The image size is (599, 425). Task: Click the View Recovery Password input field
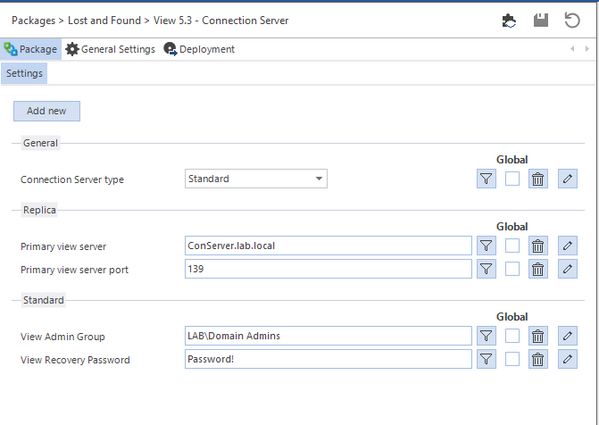click(328, 359)
